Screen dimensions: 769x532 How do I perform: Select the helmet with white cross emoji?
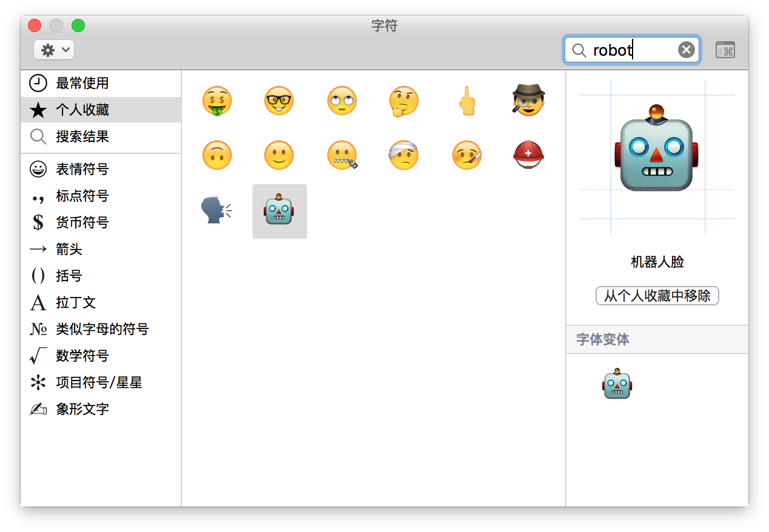[529, 156]
